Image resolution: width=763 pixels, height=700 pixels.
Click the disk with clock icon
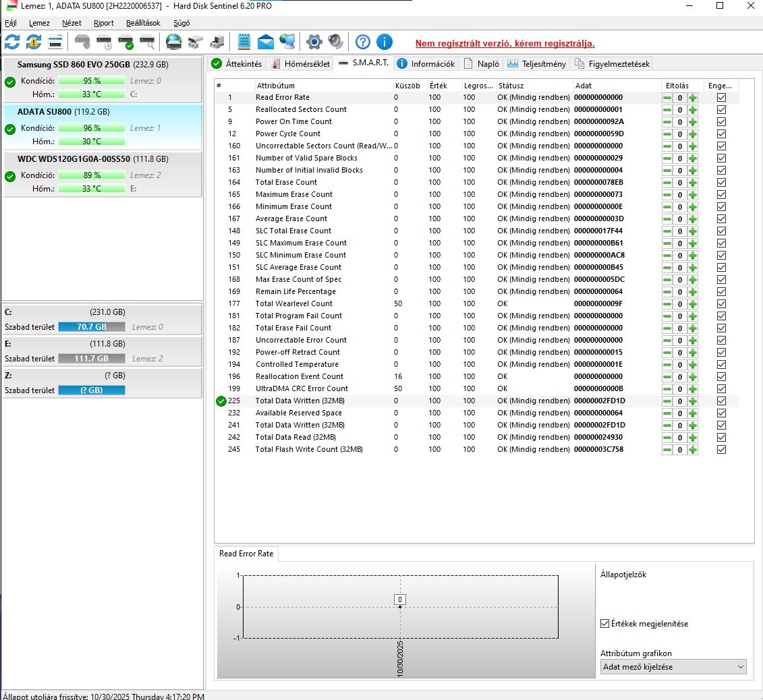pyautogui.click(x=104, y=42)
